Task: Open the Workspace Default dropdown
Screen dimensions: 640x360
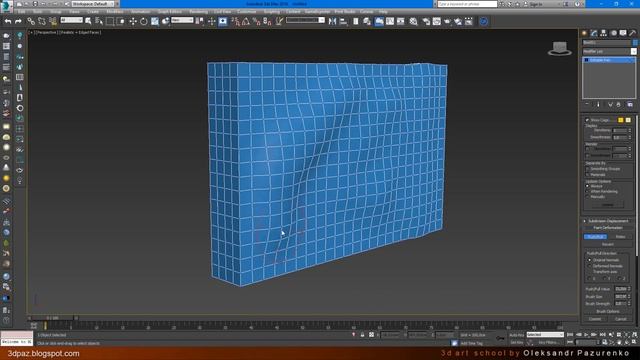Action: point(92,4)
